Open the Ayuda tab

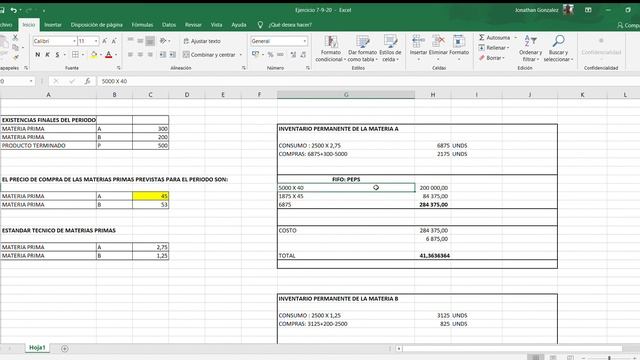[239, 25]
